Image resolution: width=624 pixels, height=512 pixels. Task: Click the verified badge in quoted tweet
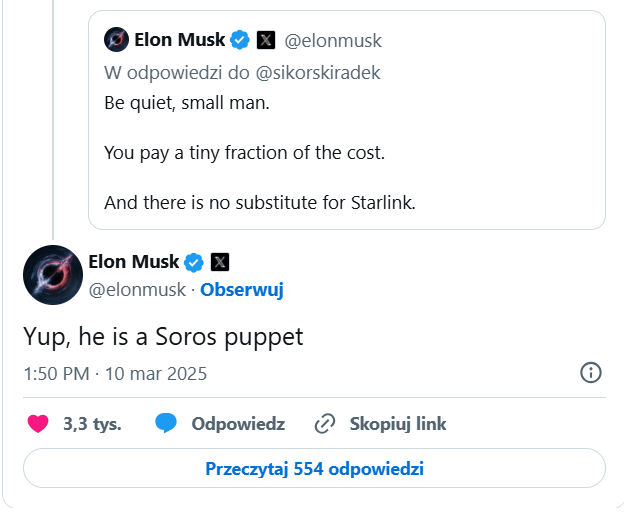240,41
